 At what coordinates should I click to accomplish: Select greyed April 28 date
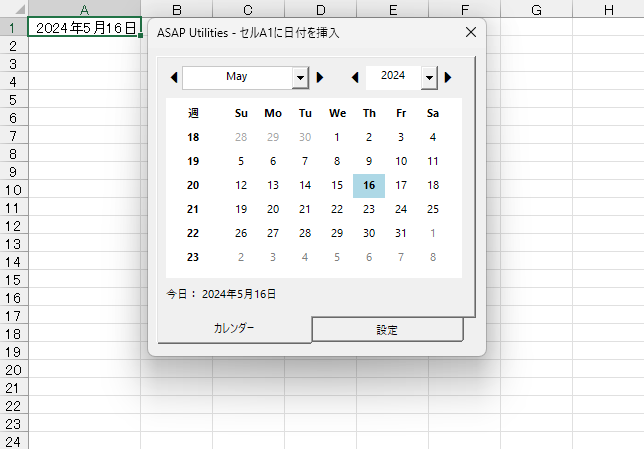(241, 137)
